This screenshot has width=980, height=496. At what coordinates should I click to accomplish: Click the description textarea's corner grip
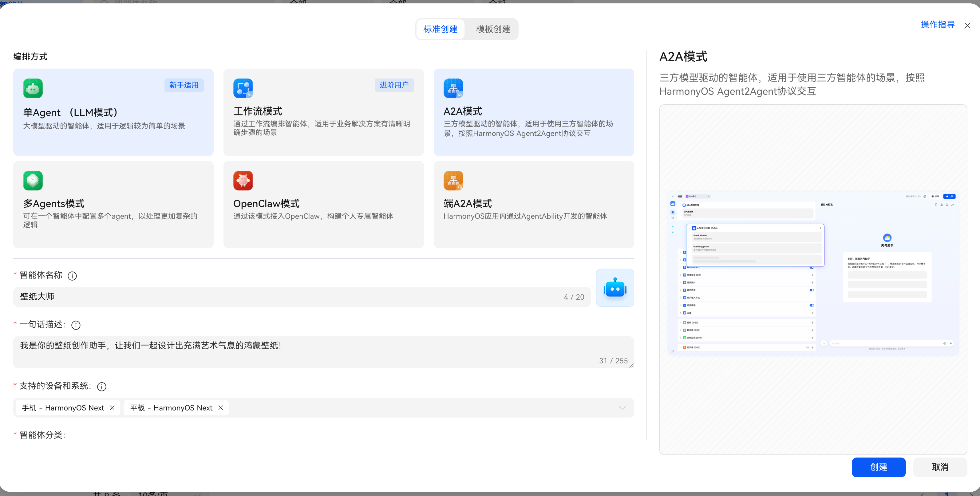pos(631,366)
